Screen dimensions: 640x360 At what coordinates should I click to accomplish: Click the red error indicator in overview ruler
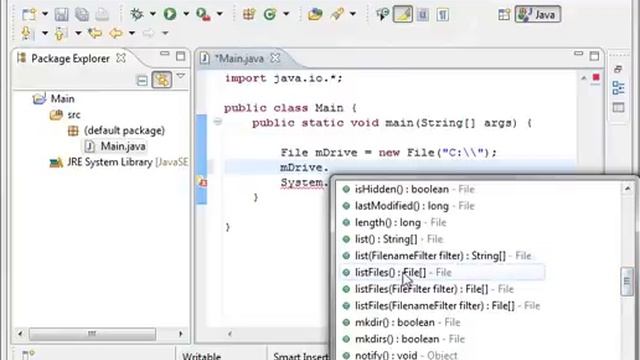tap(596, 77)
